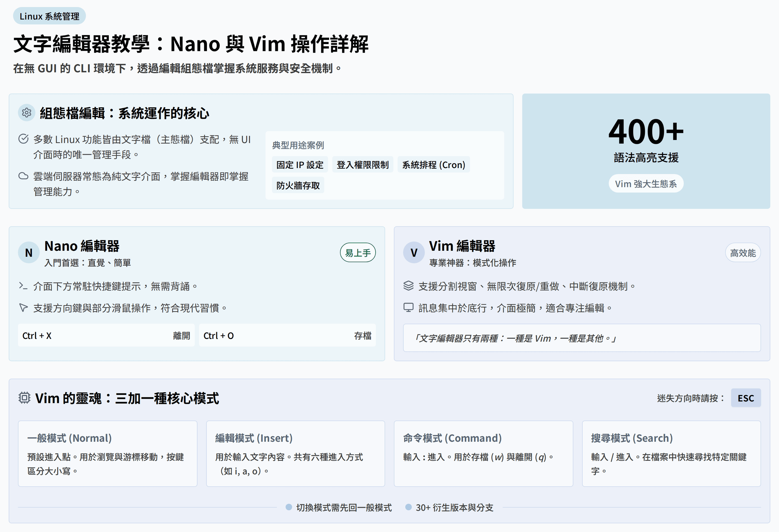Click the monitor icon beside 訊息集中於底行

408,307
